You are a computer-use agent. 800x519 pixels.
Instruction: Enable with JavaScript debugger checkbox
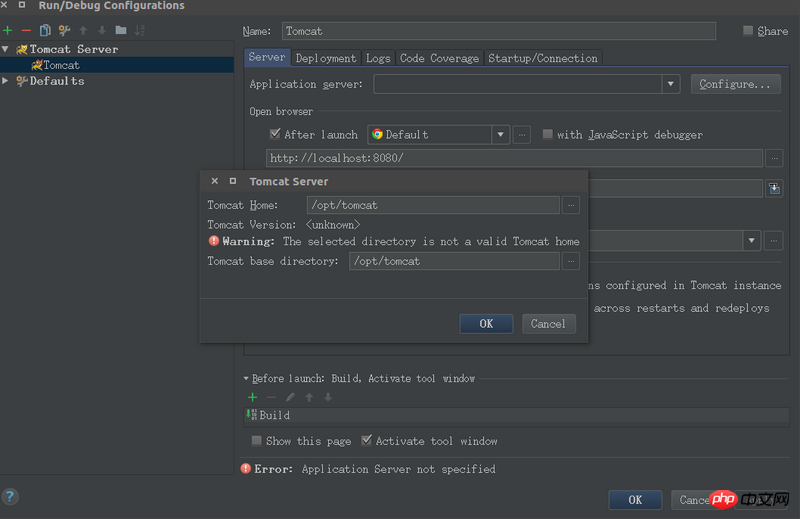[547, 134]
